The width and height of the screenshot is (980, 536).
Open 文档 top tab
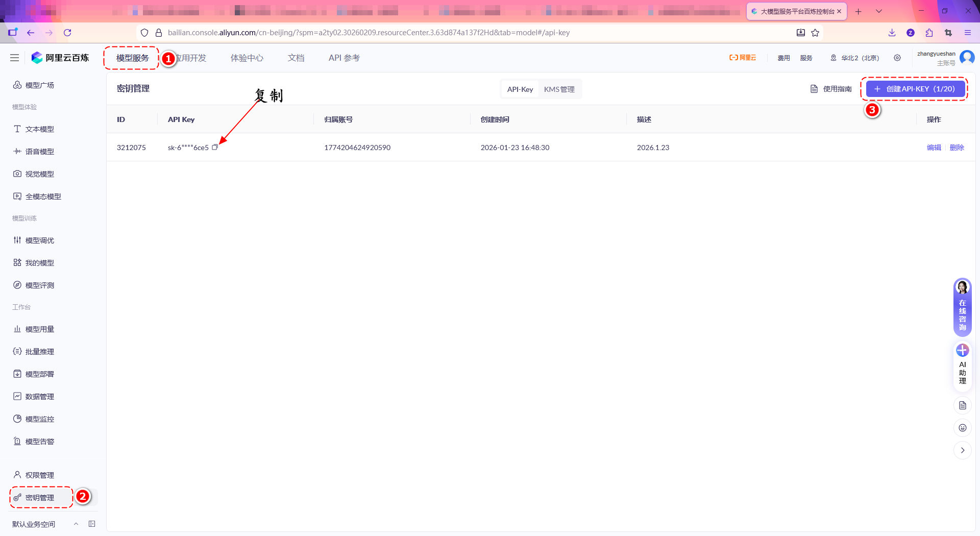(x=296, y=58)
